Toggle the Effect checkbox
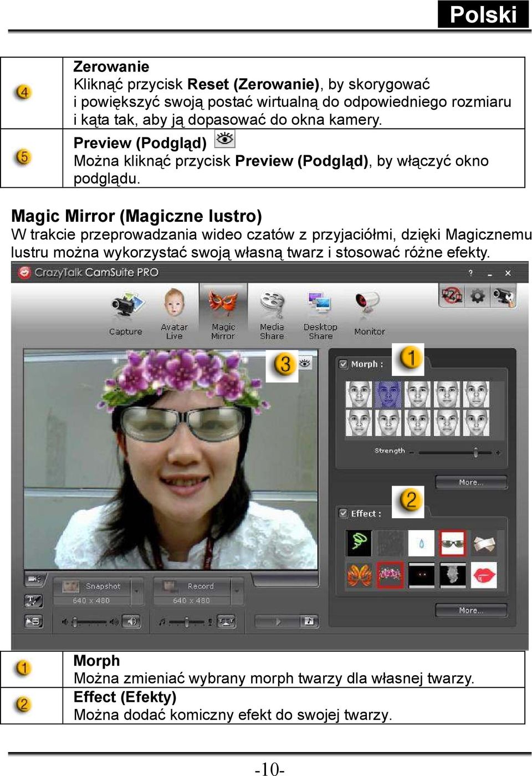 point(343,513)
